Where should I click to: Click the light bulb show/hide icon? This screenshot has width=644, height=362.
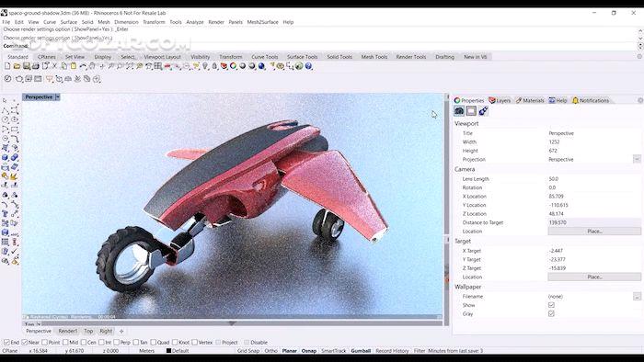(x=205, y=66)
